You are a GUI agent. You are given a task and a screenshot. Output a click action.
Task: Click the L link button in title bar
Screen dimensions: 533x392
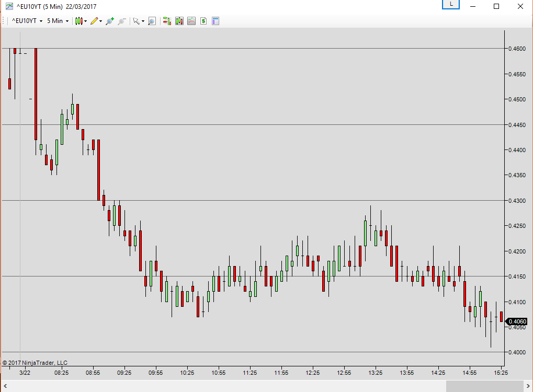(x=451, y=4)
